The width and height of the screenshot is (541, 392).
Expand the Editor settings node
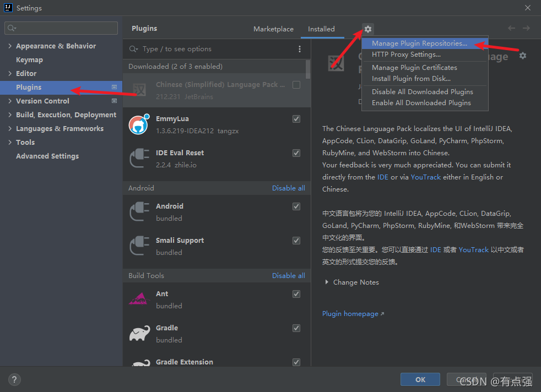tap(10, 73)
